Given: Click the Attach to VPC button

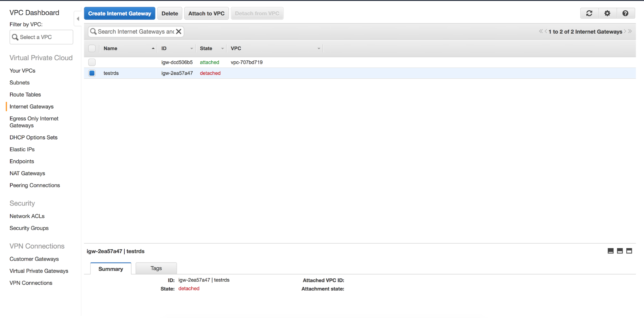Looking at the screenshot, I should click(206, 14).
